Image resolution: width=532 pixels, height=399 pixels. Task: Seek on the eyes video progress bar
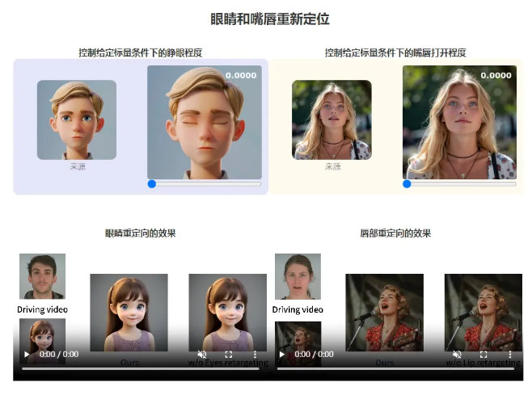click(x=141, y=368)
